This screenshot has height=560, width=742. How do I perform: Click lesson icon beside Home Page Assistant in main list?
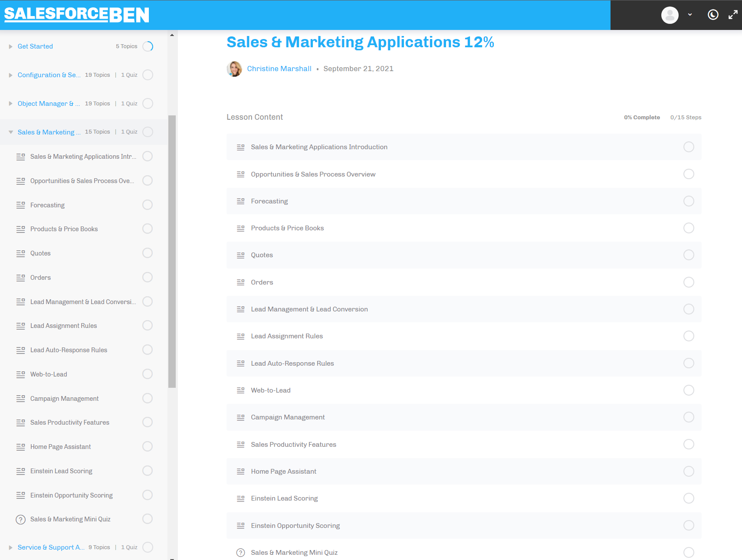(x=240, y=472)
